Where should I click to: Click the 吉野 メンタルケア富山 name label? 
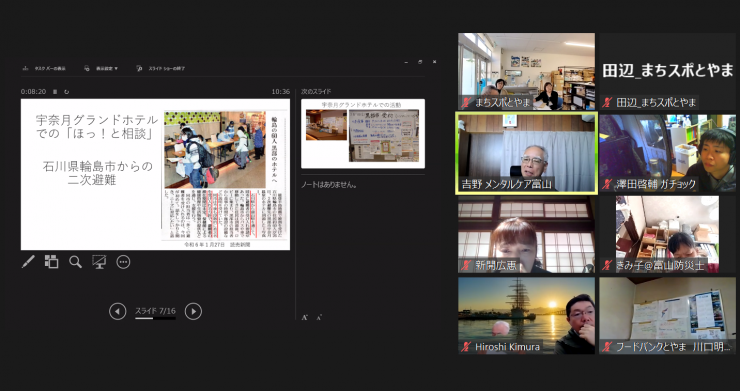[x=507, y=185]
